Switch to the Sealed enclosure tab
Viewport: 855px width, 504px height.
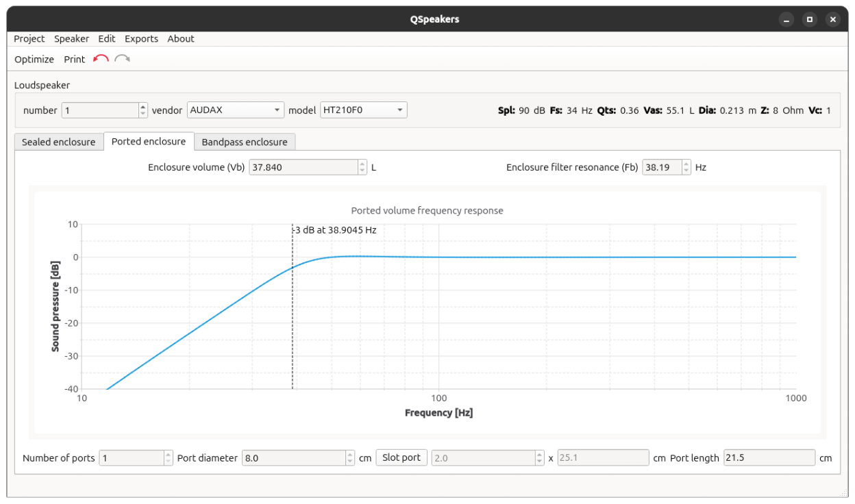pyautogui.click(x=59, y=142)
